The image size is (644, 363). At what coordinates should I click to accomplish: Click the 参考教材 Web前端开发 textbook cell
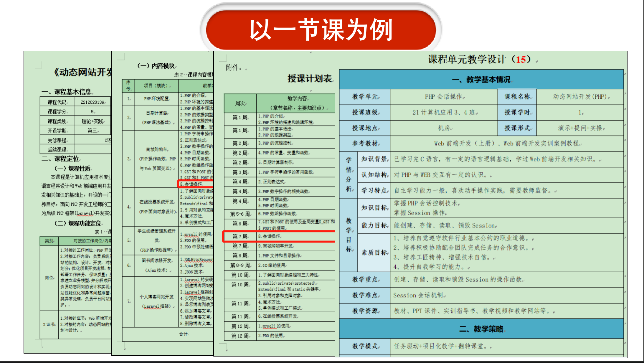(507, 143)
